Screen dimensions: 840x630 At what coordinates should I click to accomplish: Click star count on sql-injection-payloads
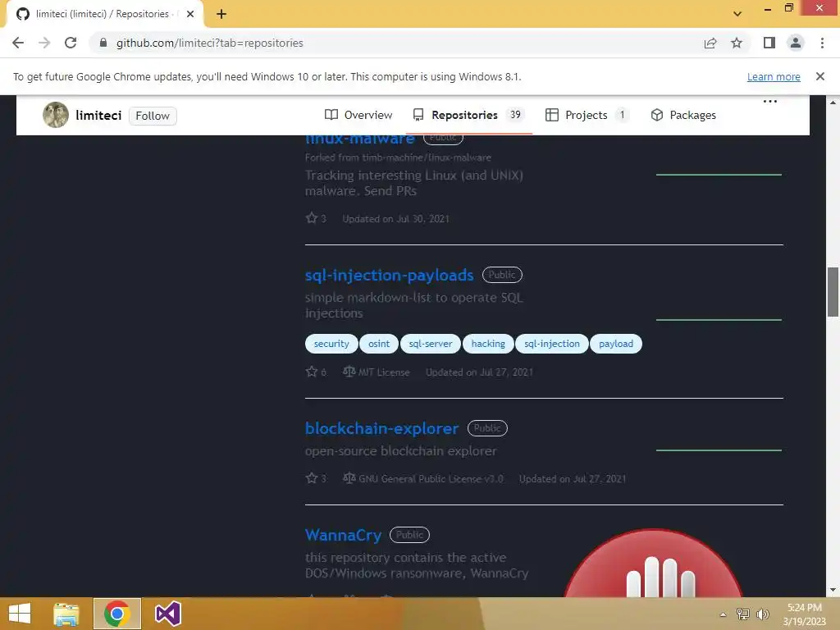tap(316, 372)
